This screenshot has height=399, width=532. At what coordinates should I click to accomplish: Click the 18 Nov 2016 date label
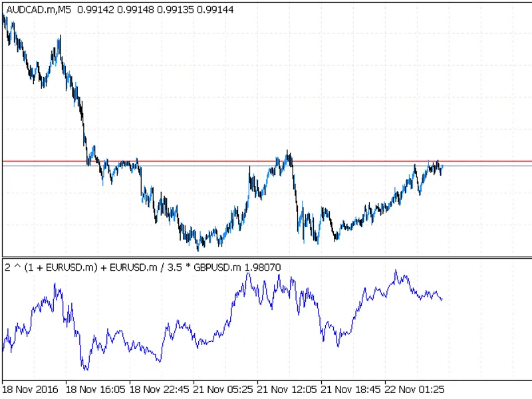30,389
